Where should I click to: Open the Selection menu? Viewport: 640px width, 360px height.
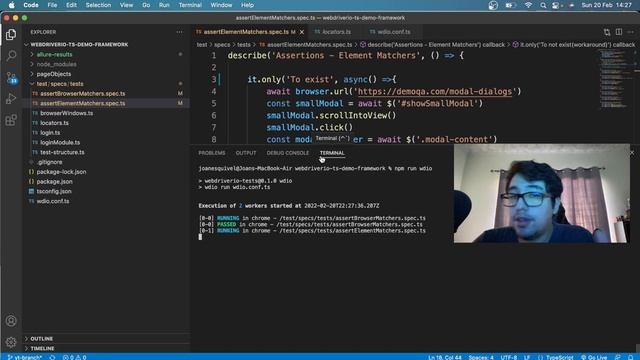pyautogui.click(x=98, y=5)
